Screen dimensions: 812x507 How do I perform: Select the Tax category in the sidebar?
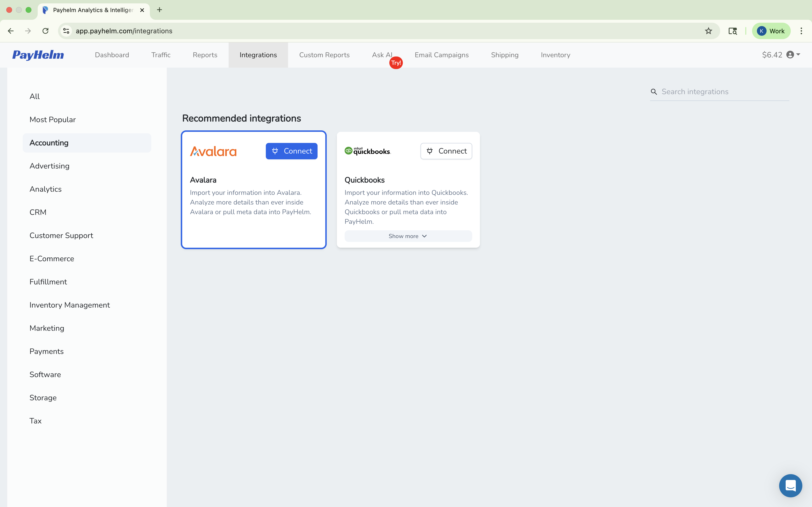point(36,421)
